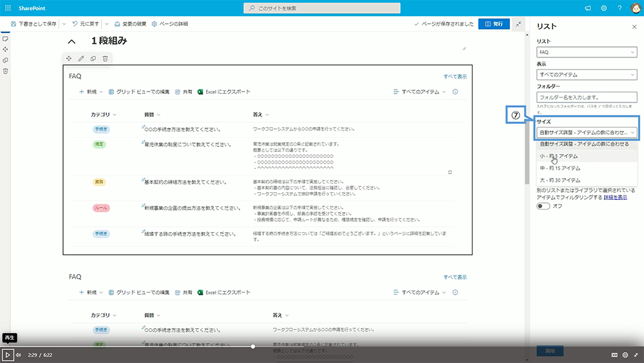The width and height of the screenshot is (644, 363).
Task: Seek using the video progress handle
Action: click(253, 346)
